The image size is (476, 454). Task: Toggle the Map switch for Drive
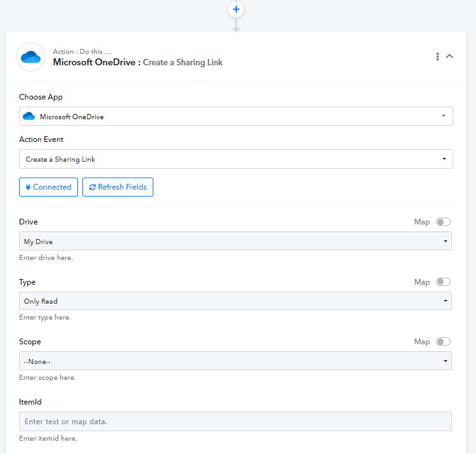tap(443, 222)
